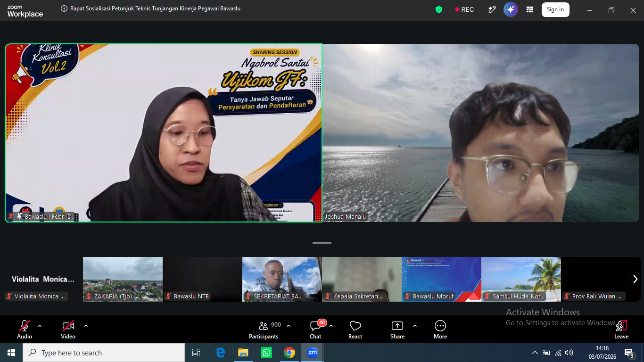Select Violalita Monica participant tile
644x362 pixels.
43,279
